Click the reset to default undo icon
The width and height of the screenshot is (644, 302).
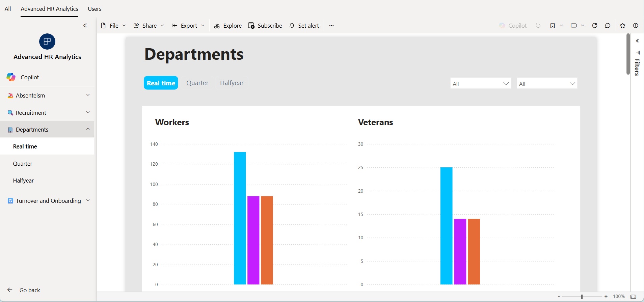538,26
